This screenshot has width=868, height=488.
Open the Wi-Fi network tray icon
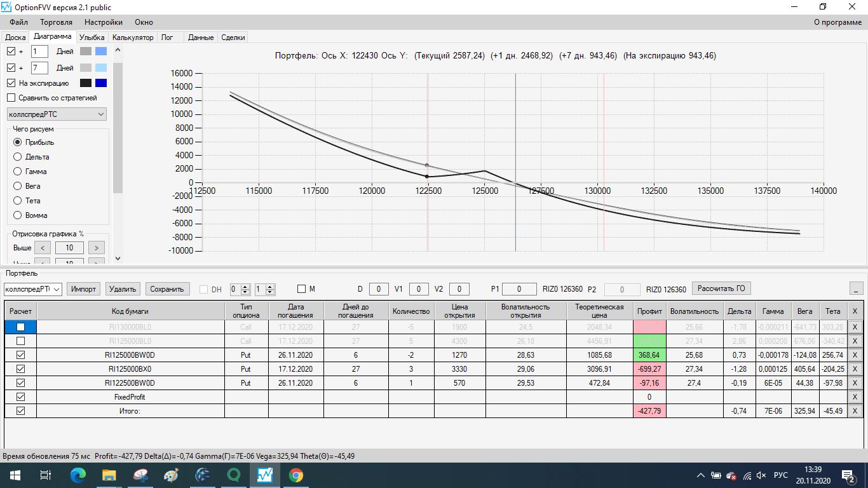pos(747,475)
